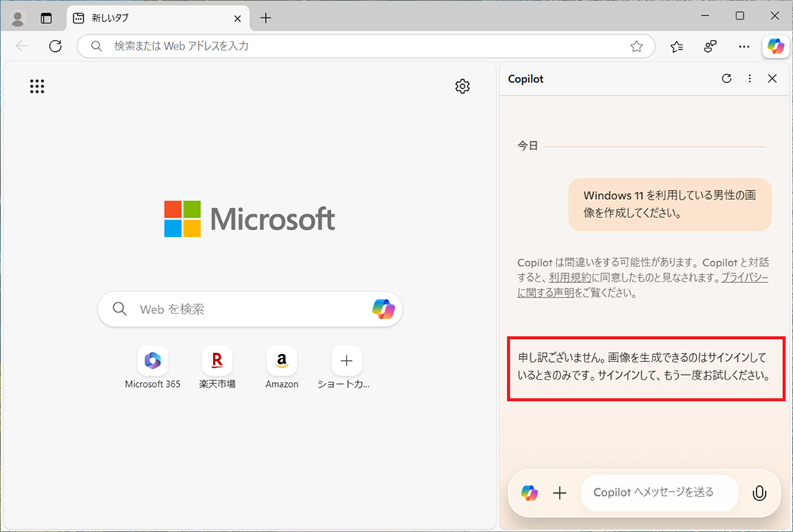Open a new tab with plus button
The width and height of the screenshot is (793, 532).
[x=266, y=18]
